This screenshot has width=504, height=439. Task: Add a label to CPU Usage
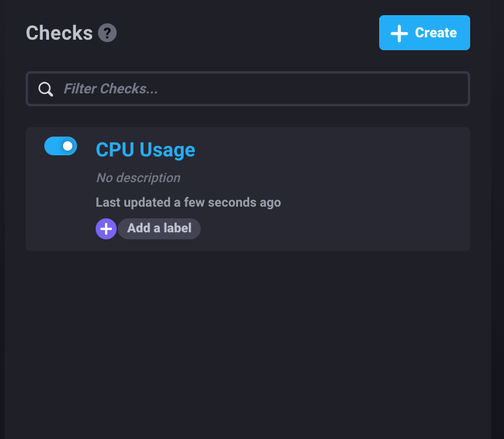159,228
